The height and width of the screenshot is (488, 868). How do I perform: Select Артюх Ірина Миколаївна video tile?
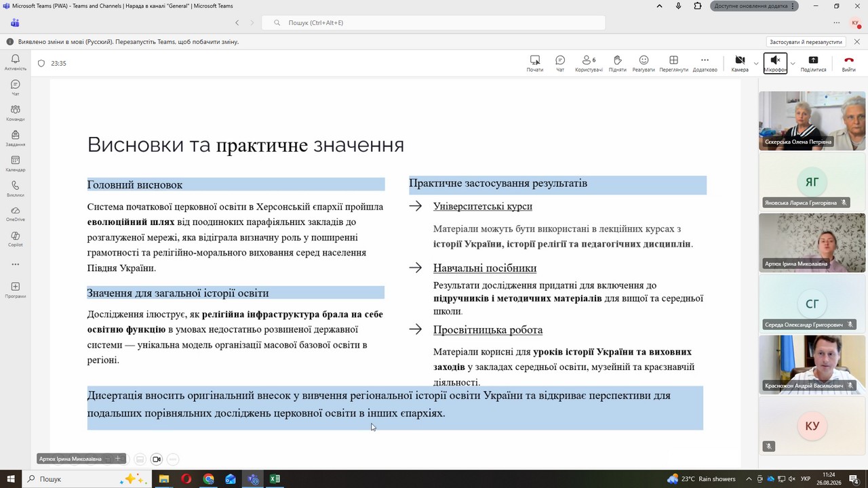(812, 243)
